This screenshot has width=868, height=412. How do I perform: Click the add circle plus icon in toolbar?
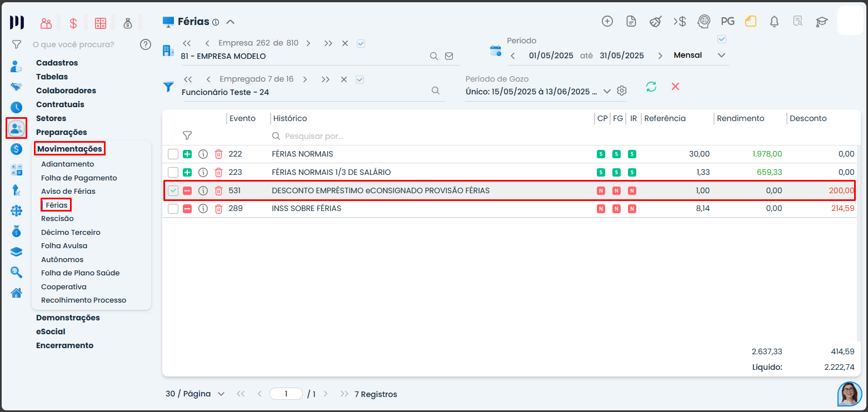(x=607, y=22)
